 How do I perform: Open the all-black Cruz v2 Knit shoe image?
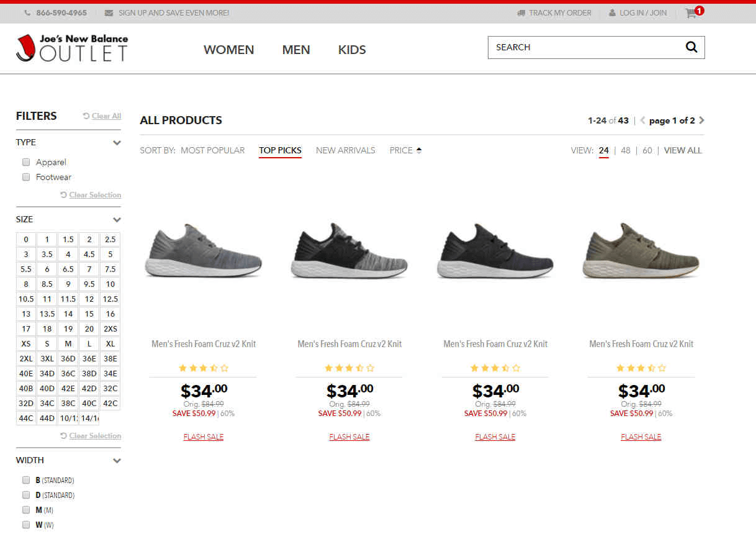(x=495, y=250)
